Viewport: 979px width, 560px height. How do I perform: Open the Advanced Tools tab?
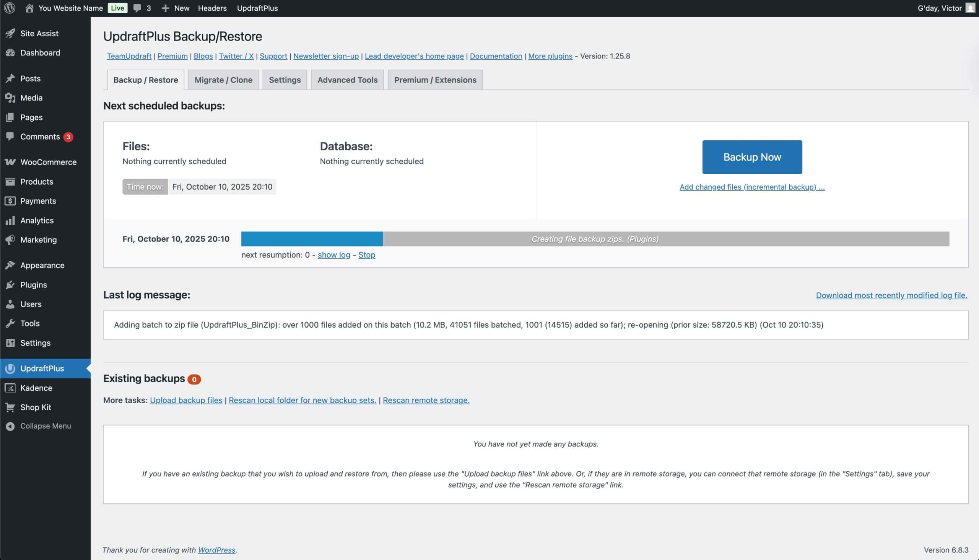[347, 80]
